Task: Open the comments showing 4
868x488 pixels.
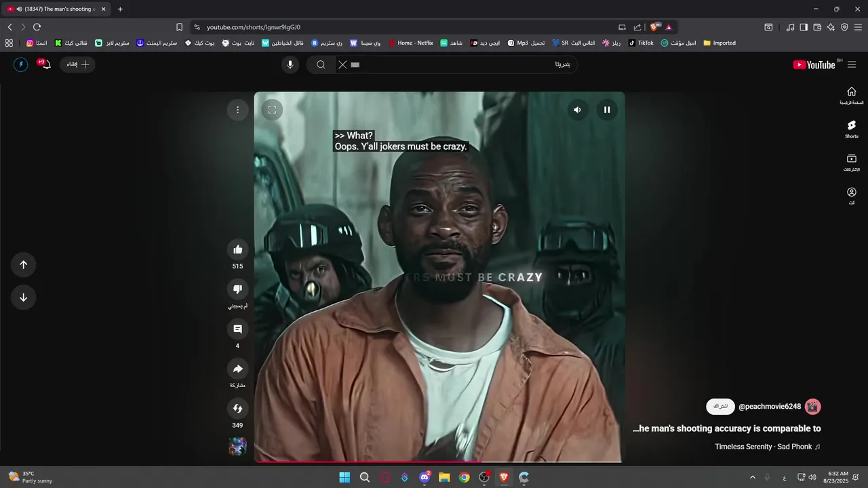Action: [x=237, y=329]
